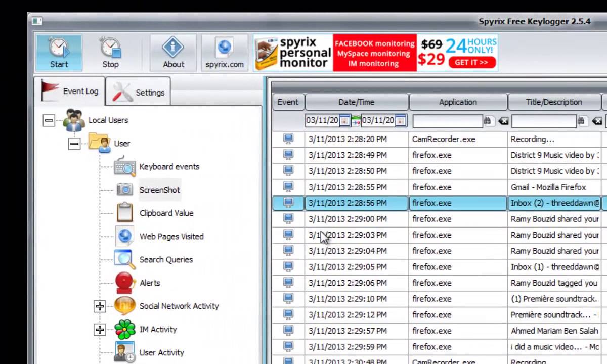Open the spyrix.com website button
Image resolution: width=607 pixels, height=364 pixels.
tap(225, 53)
